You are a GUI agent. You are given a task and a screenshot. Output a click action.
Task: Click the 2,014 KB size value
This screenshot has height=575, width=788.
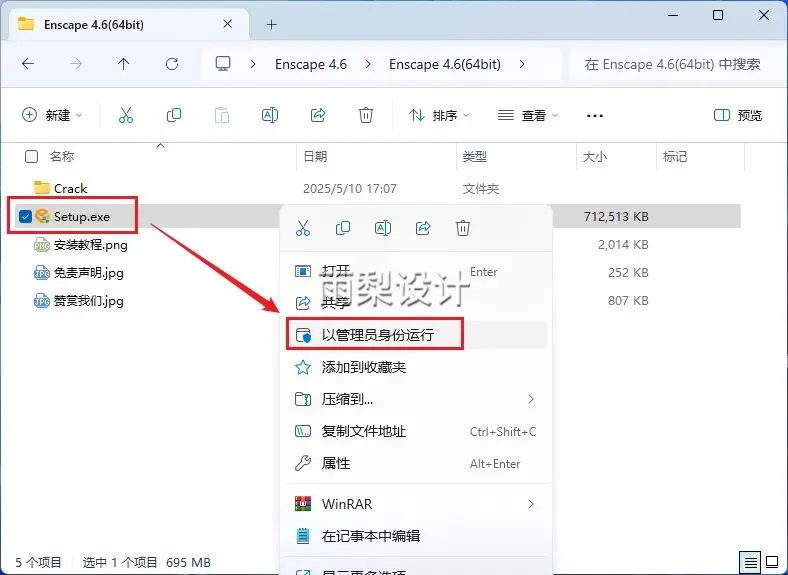[623, 244]
